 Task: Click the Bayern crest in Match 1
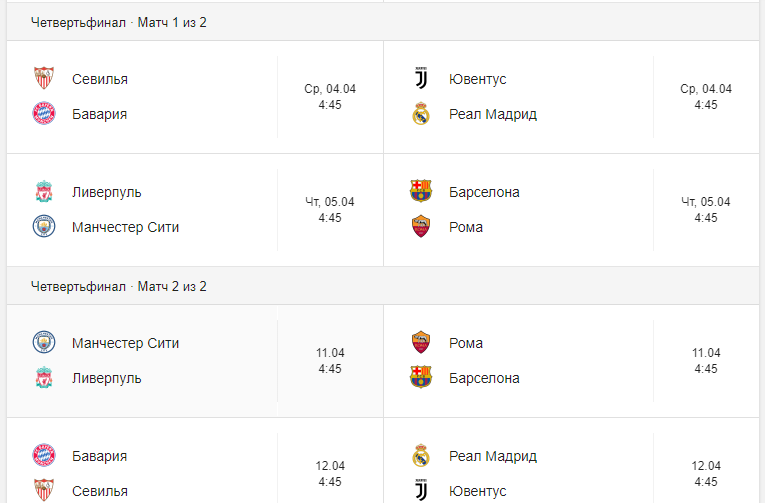coord(43,114)
